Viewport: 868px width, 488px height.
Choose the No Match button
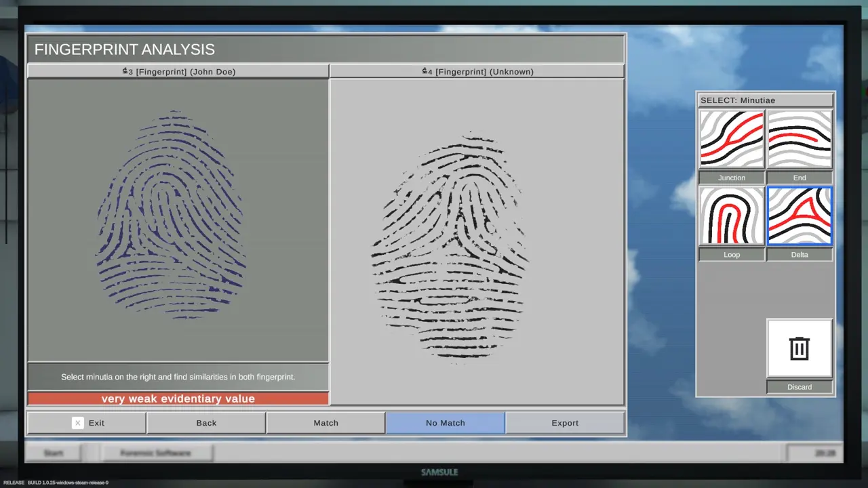tap(446, 423)
